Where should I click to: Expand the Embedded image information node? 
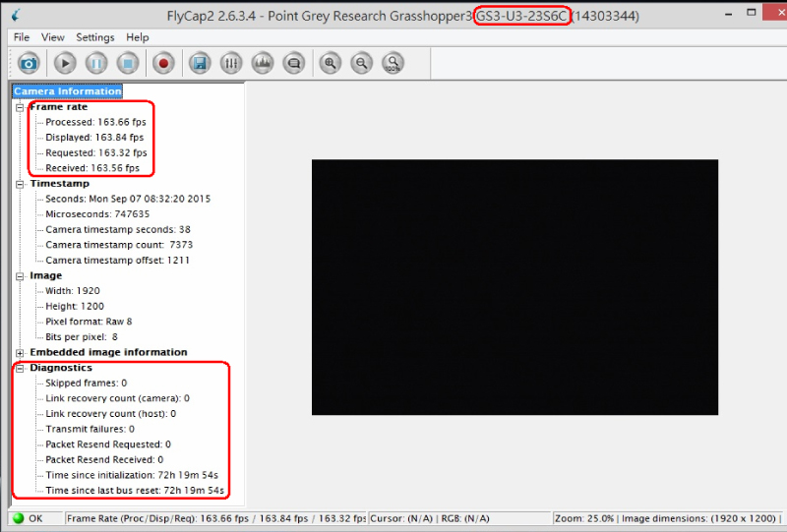click(21, 352)
